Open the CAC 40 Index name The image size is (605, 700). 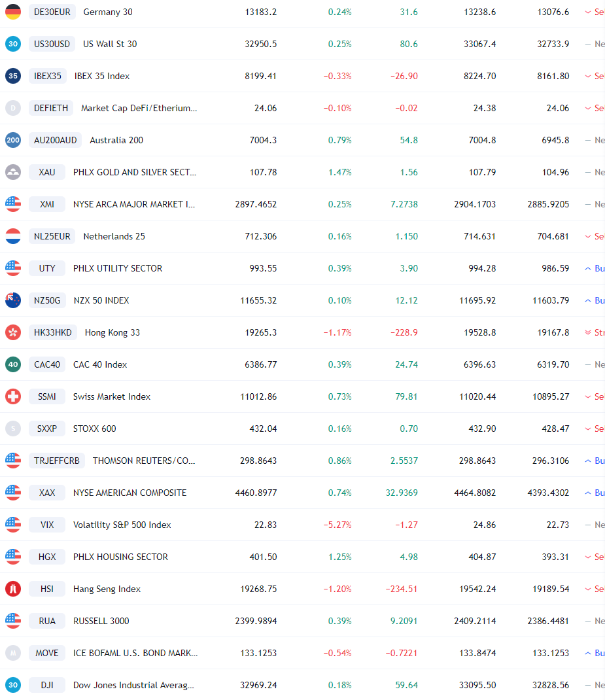(x=100, y=365)
